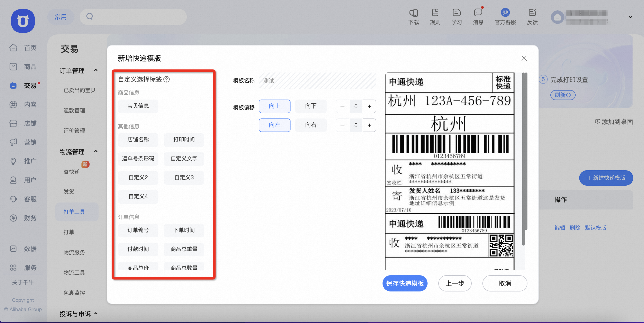Screen dimensions: 644x323
Task: Increase horizontal offset with plus
Action: coord(369,125)
